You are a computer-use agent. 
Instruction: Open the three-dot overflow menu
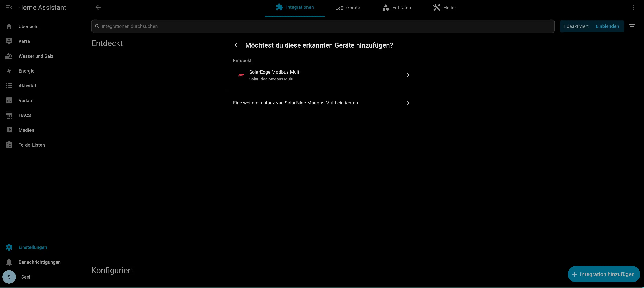pyautogui.click(x=634, y=8)
